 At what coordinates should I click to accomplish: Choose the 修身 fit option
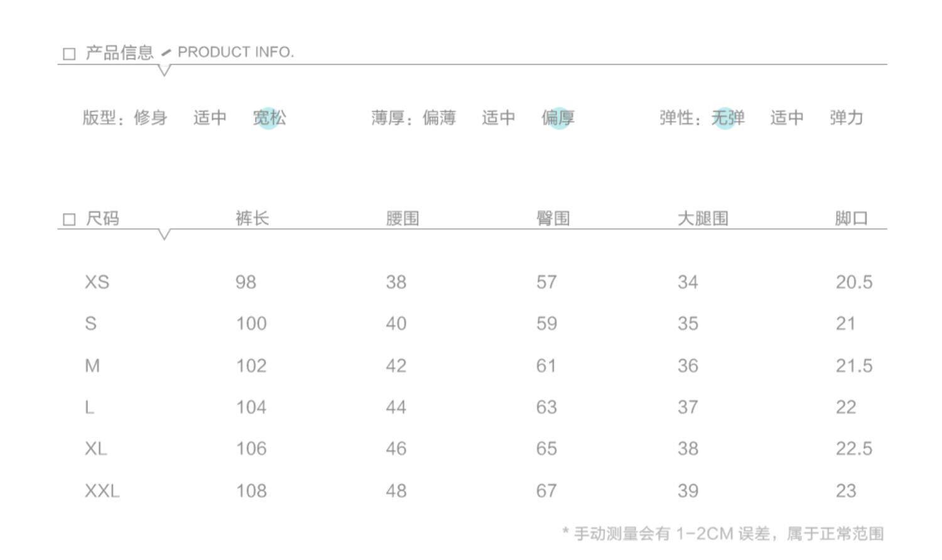tap(151, 118)
